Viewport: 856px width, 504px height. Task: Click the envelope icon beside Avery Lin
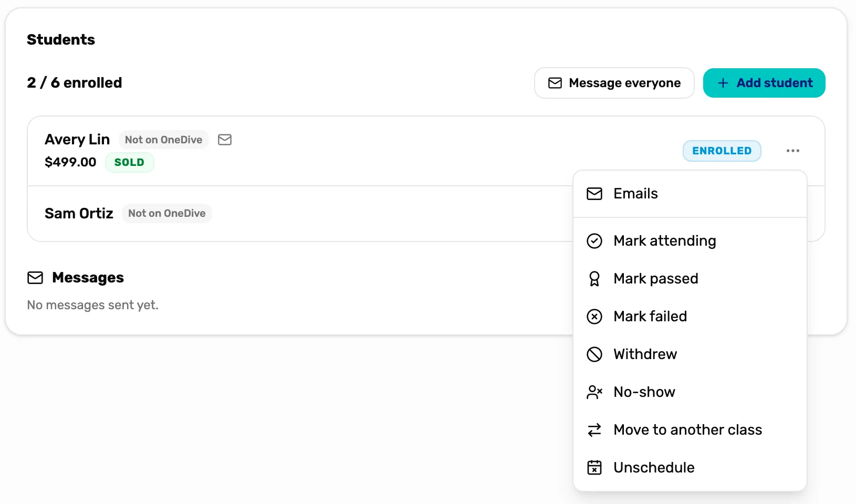click(225, 140)
